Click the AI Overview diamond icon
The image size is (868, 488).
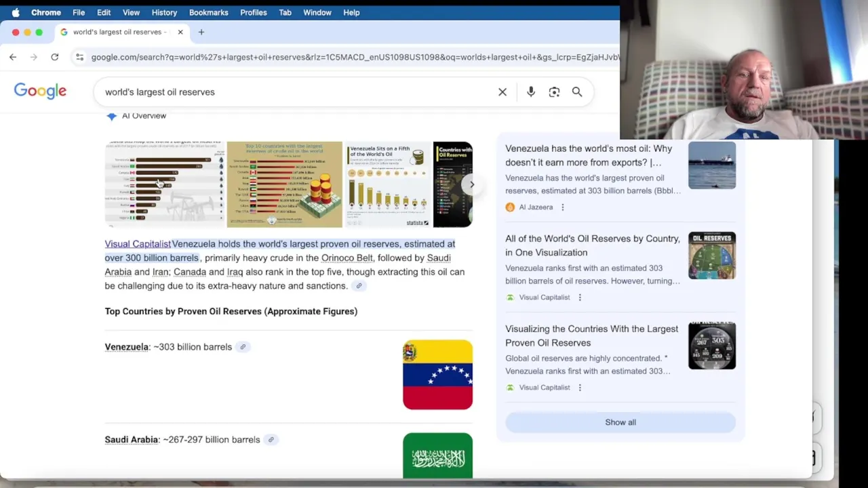(111, 116)
